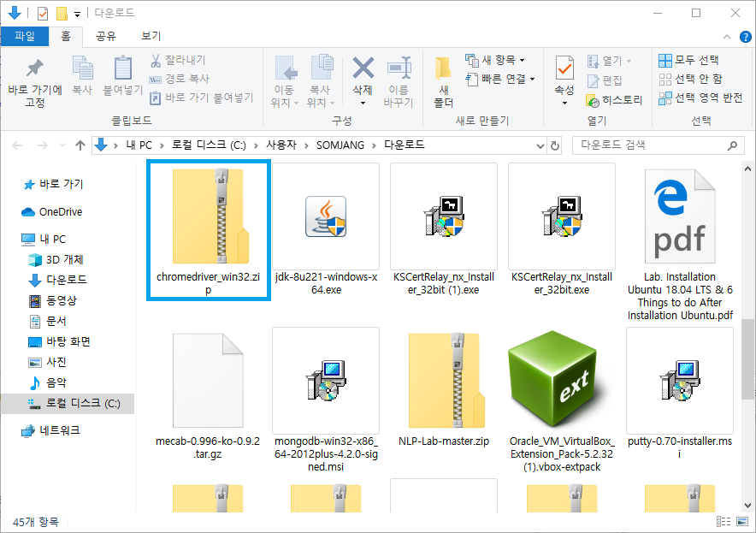Click Invert selection (선택 영역 반전)
This screenshot has width=756, height=533.
pyautogui.click(x=700, y=98)
